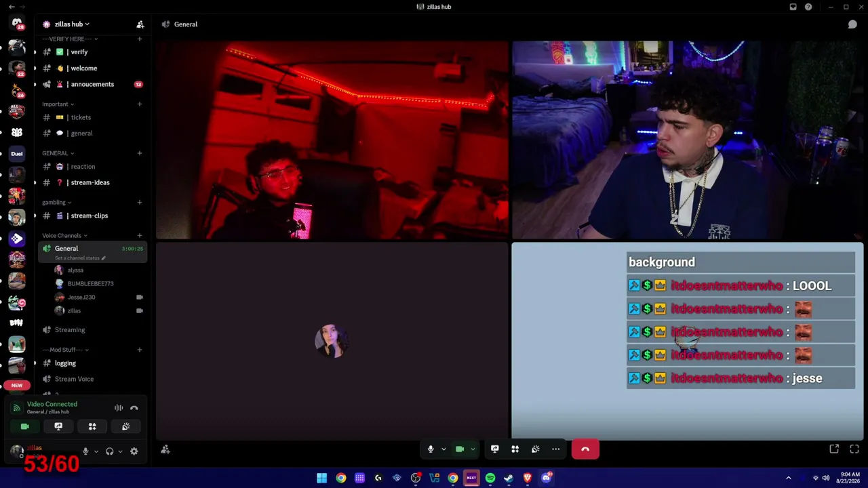Show the voice channel chat panel
This screenshot has width=868, height=488.
(x=852, y=24)
